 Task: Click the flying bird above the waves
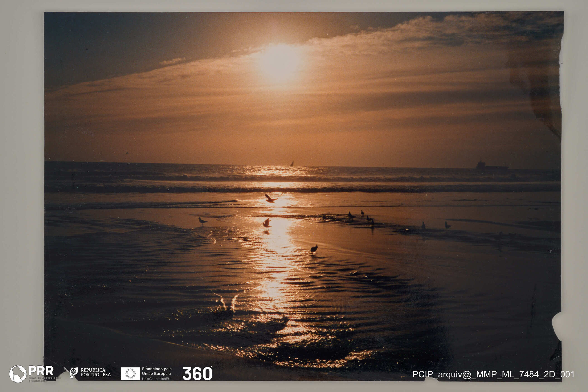[x=270, y=198]
